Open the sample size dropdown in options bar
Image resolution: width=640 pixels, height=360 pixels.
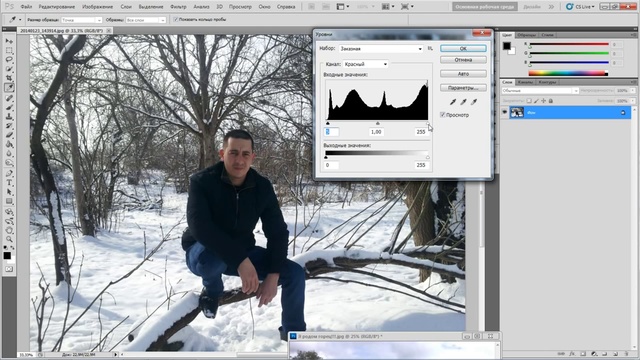coord(82,20)
